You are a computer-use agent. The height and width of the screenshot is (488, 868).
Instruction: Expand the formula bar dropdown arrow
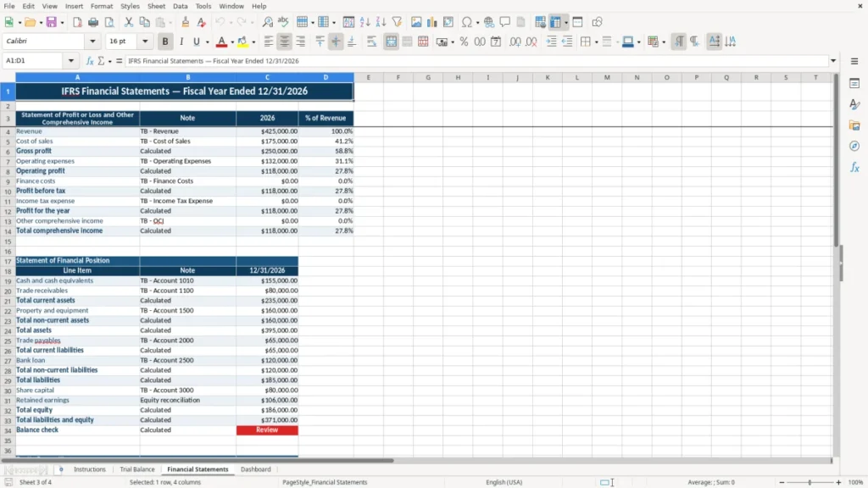[x=833, y=61]
